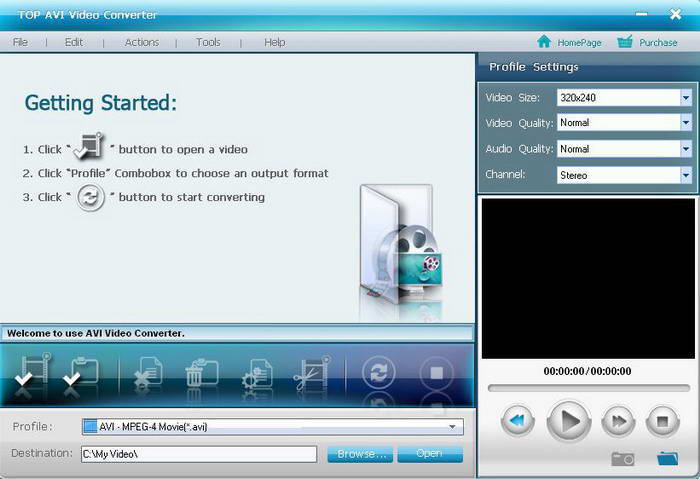Click the convert icon in step 3
Viewport: 700px width, 479px height.
point(91,197)
